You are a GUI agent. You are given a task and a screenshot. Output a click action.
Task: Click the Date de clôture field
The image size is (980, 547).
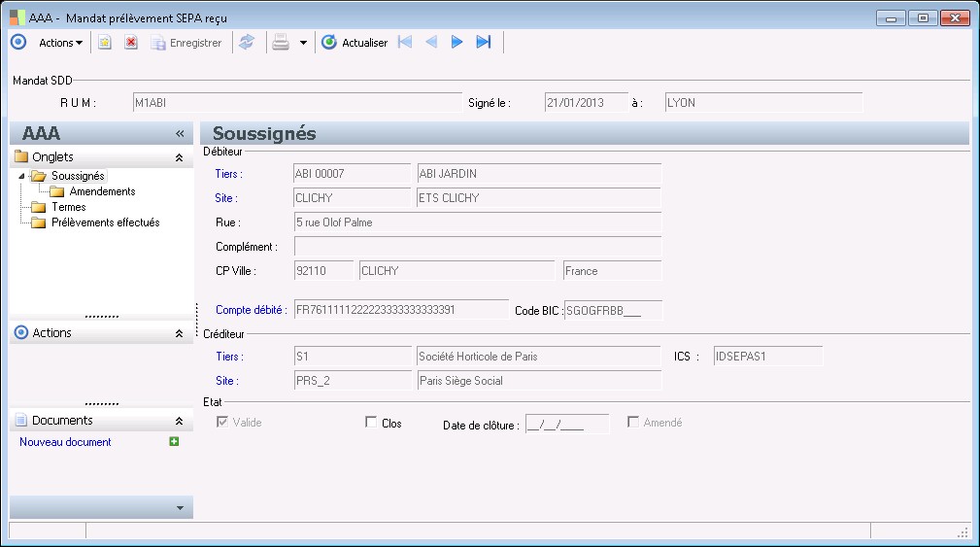(566, 424)
